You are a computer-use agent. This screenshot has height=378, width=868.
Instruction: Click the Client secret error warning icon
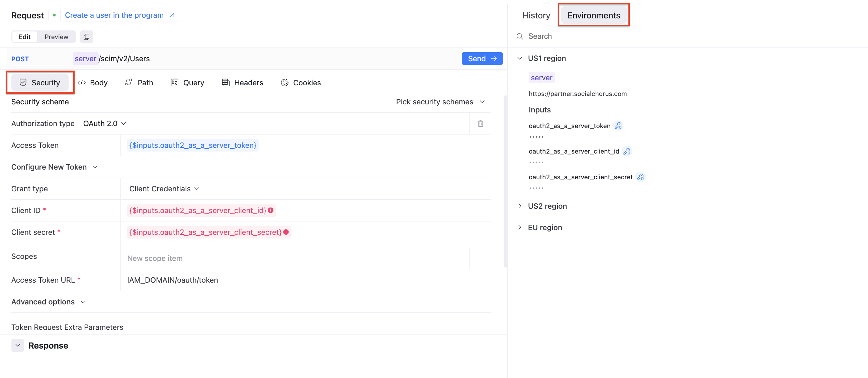[x=286, y=232]
